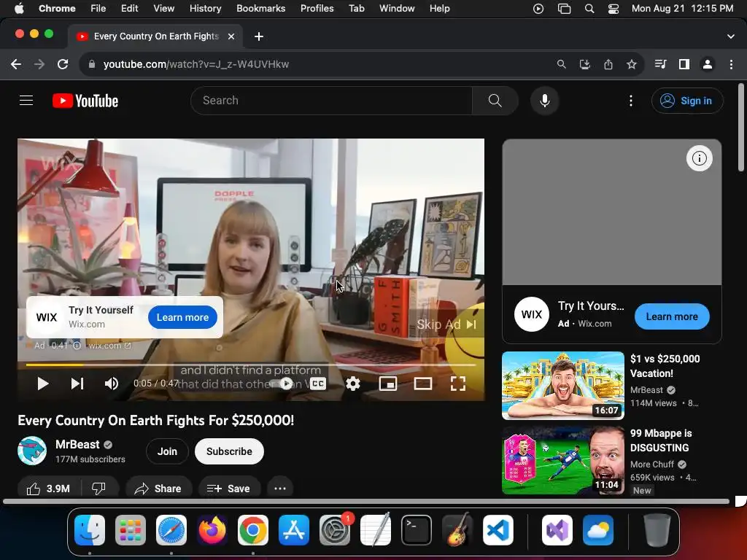
Task: Bookmark this page with star
Action: click(631, 64)
